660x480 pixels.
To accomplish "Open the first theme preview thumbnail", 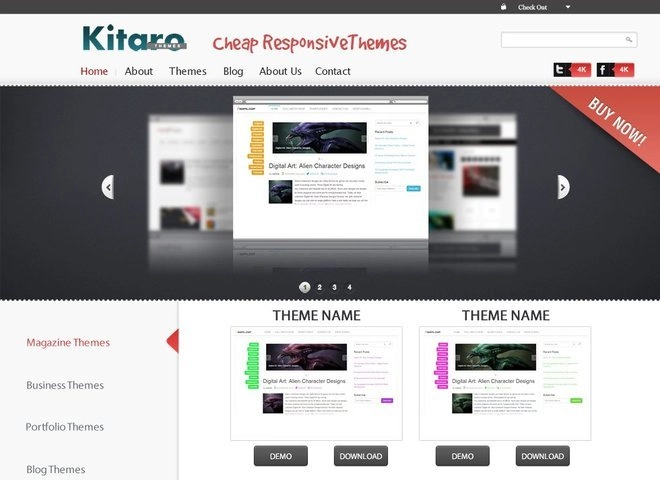I will click(x=316, y=383).
